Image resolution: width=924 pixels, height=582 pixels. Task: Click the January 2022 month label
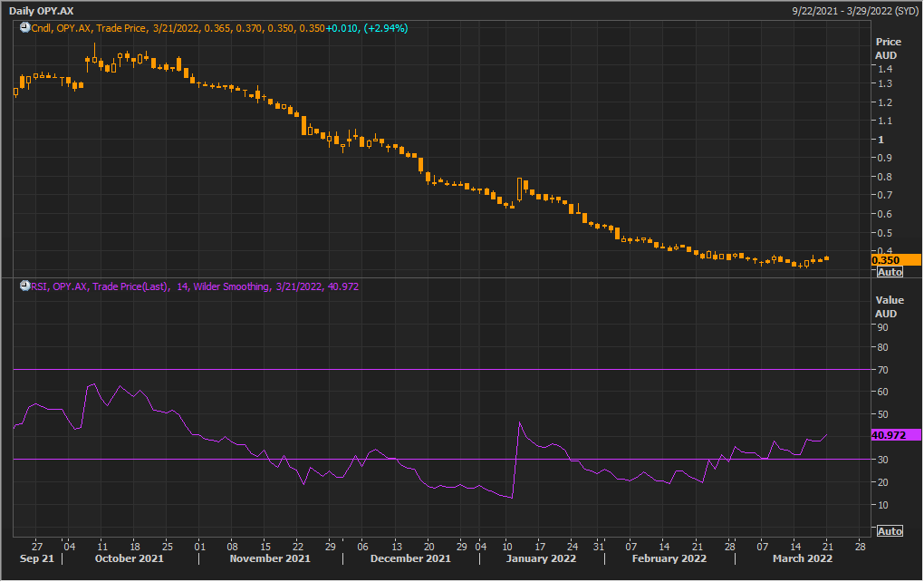541,558
